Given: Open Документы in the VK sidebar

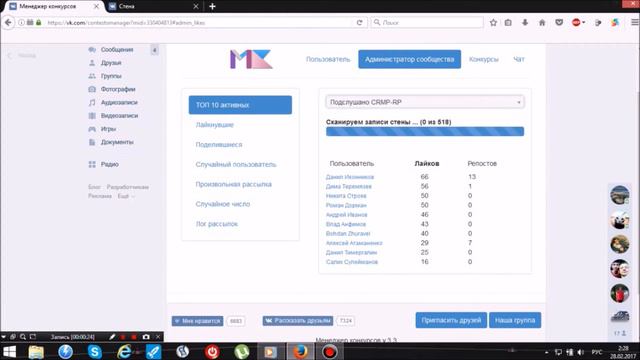Looking at the screenshot, I should (117, 142).
